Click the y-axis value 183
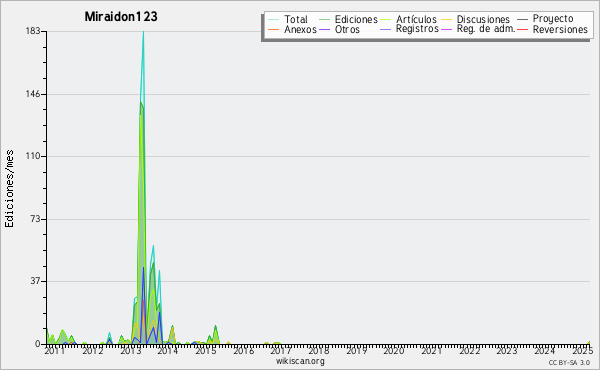The width and height of the screenshot is (600, 370). [33, 31]
